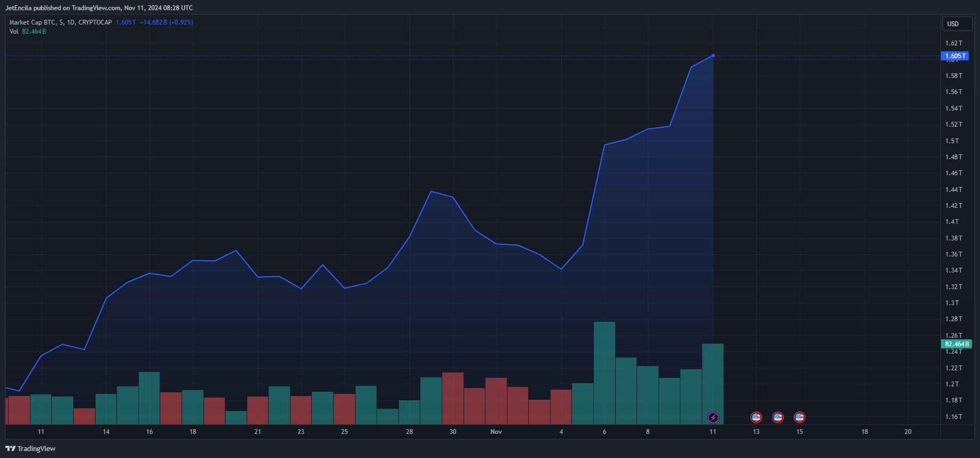Click 1.5 T on the price scale
The width and height of the screenshot is (980, 458).
tap(952, 141)
